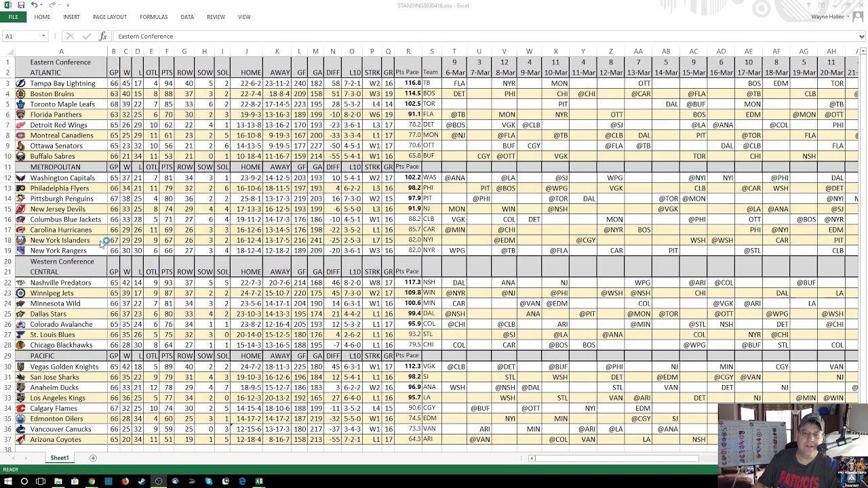Click the Western Conference header cell
868x488 pixels.
pyautogui.click(x=62, y=262)
